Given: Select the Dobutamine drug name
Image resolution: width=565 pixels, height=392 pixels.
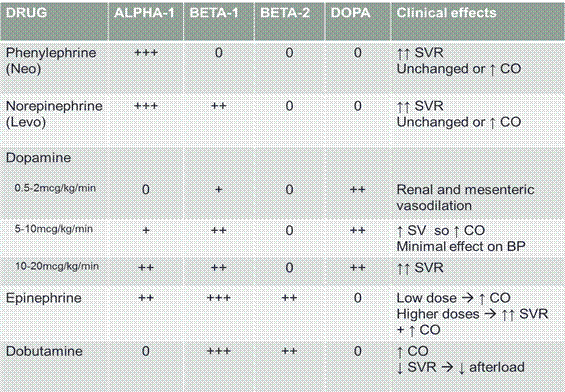Looking at the screenshot, I should (x=44, y=351).
